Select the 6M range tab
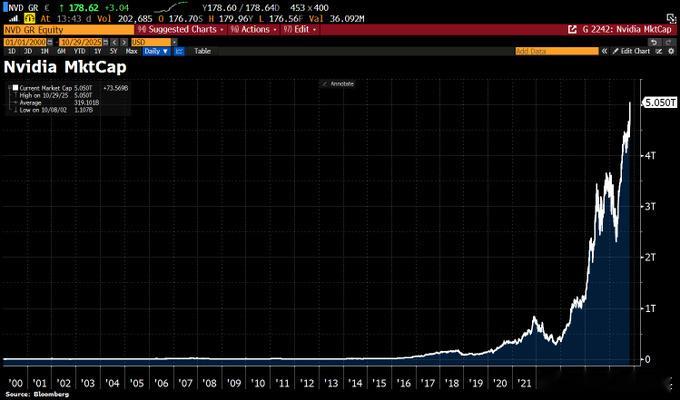Image resolution: width=680 pixels, height=400 pixels. 61,51
